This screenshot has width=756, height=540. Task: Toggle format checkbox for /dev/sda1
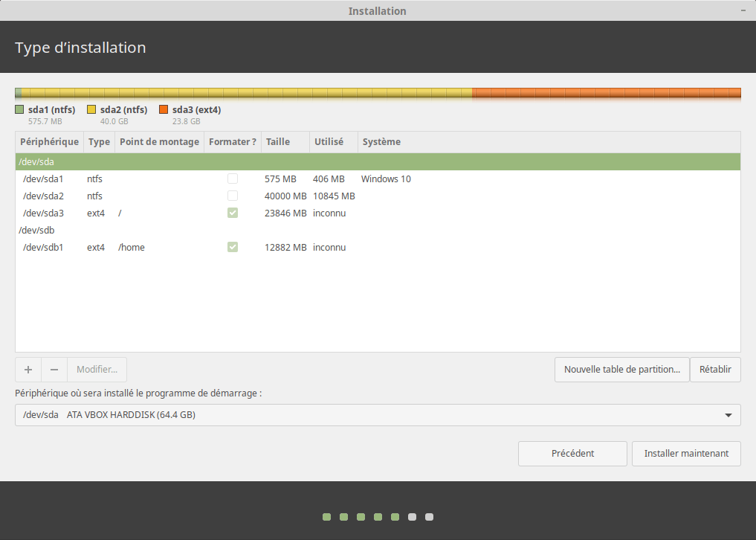(x=233, y=179)
